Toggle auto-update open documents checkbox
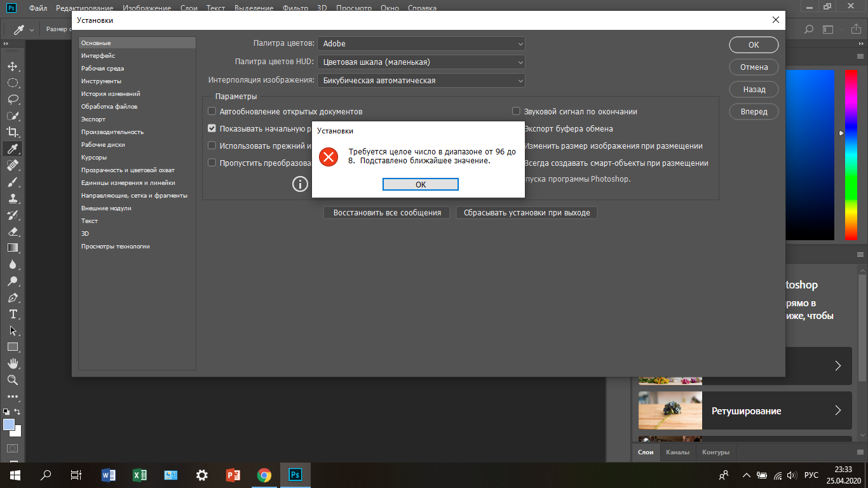The image size is (868, 488). 212,111
